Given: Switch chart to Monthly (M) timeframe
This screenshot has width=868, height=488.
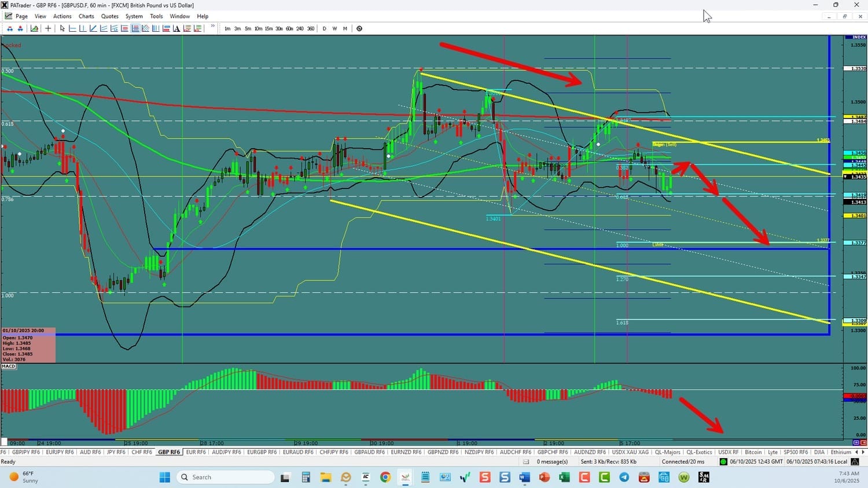Looking at the screenshot, I should pos(345,28).
